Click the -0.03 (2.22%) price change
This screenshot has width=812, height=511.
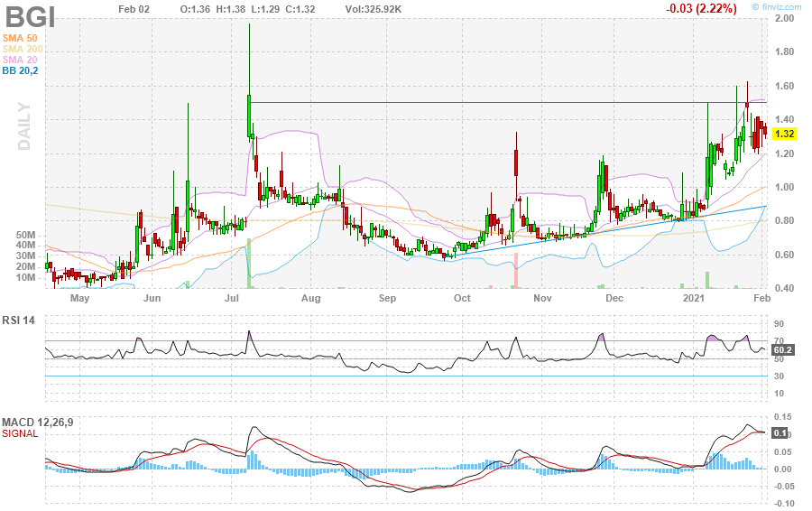click(701, 9)
